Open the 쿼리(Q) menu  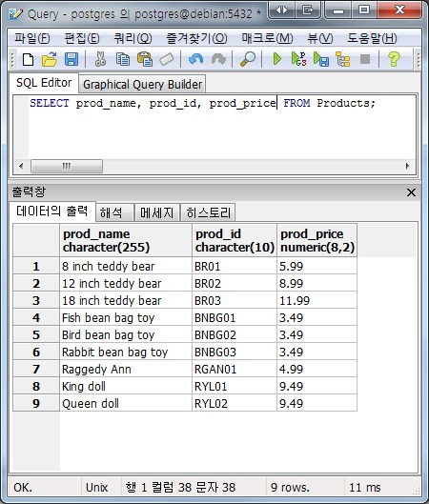click(x=133, y=38)
